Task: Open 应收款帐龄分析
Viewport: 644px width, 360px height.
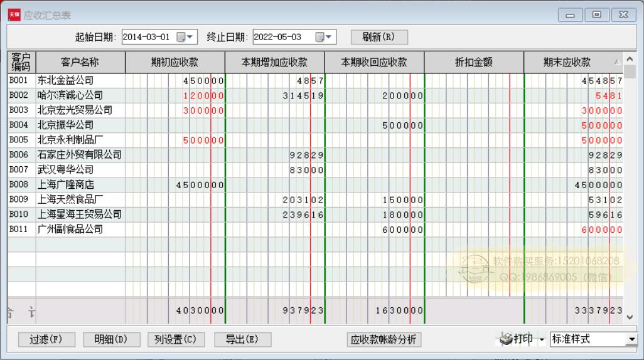Action: [385, 339]
